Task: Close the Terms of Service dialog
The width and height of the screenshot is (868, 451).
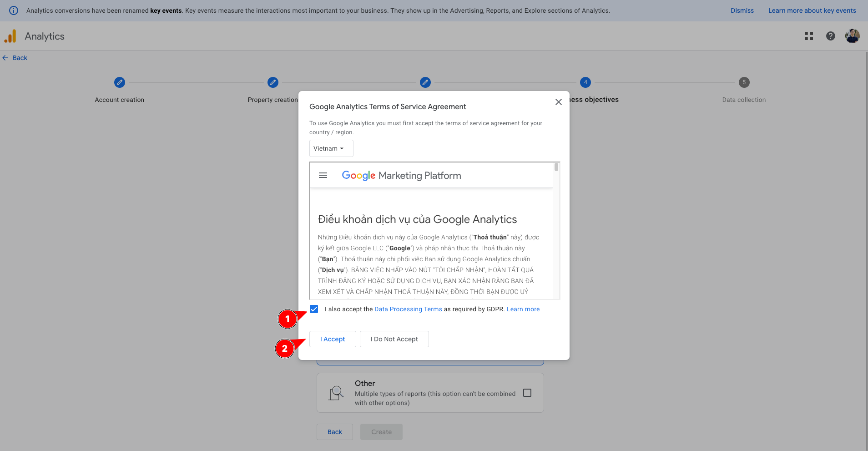Action: (x=558, y=102)
